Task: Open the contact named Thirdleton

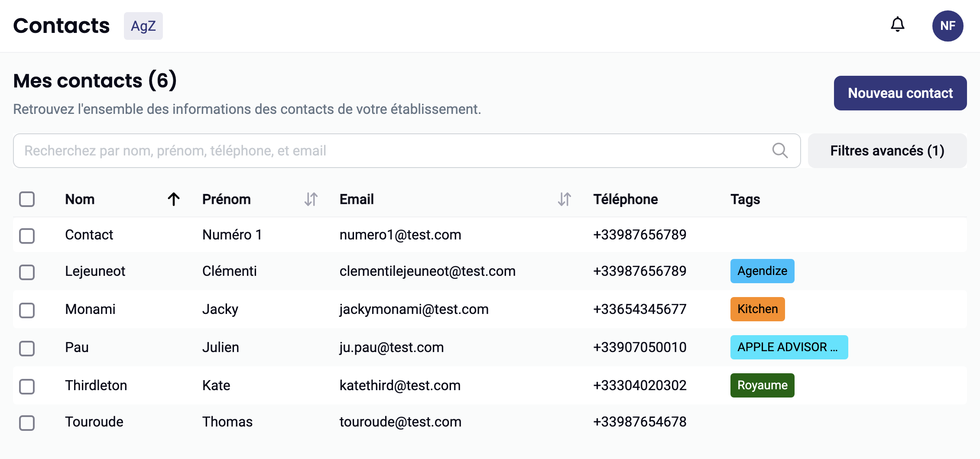Action: click(x=96, y=385)
